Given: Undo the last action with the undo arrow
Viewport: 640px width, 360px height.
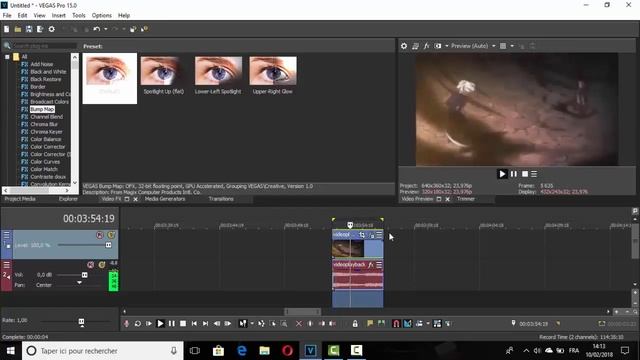Looking at the screenshot, I should pos(96,29).
